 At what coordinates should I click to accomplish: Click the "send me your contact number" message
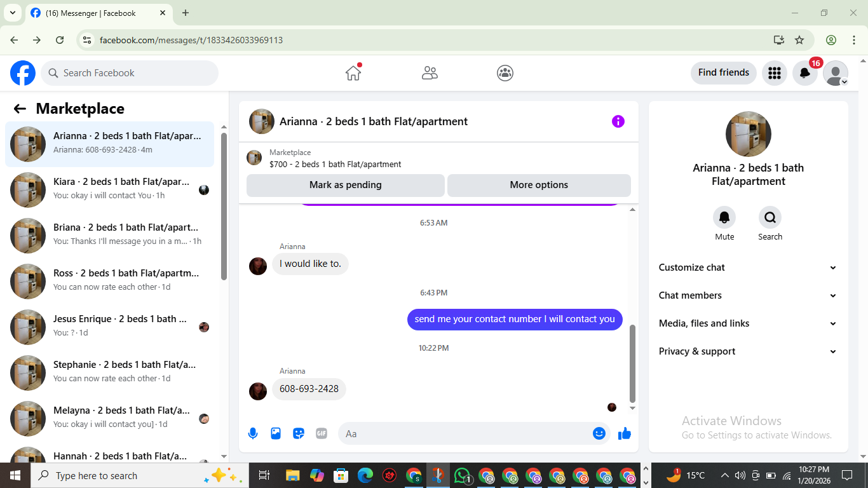pyautogui.click(x=515, y=319)
